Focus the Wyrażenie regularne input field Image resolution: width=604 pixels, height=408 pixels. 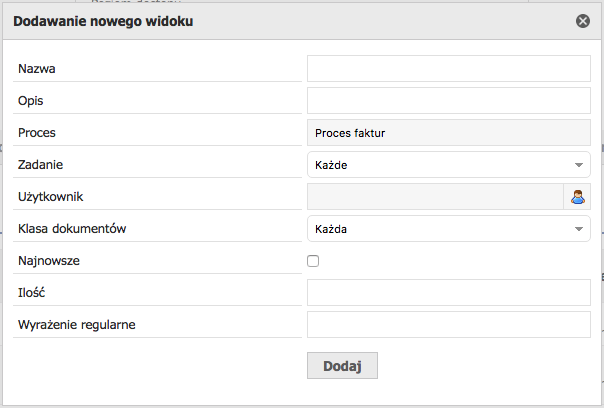[x=449, y=325]
